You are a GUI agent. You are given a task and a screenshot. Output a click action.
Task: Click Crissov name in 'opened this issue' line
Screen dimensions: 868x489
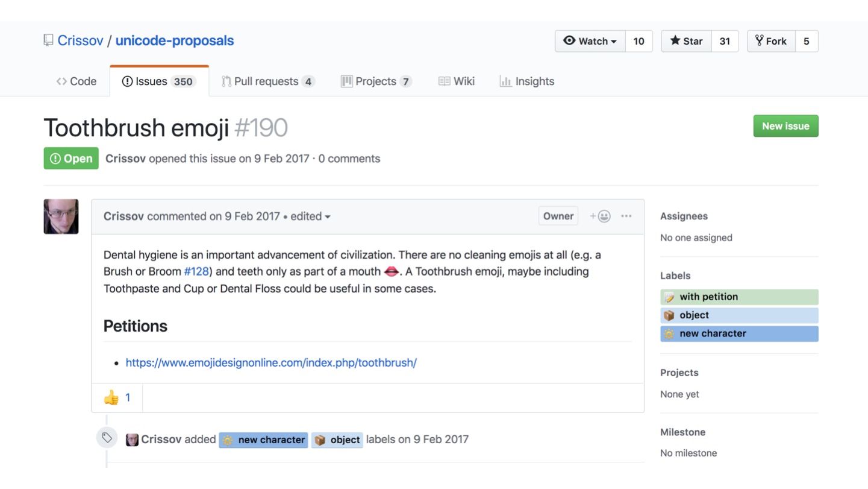click(125, 159)
